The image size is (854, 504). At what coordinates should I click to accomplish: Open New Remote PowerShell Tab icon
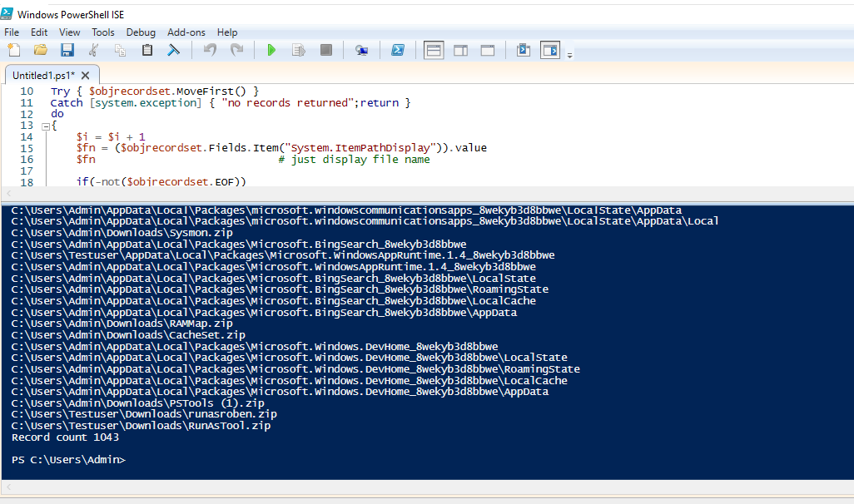[361, 51]
